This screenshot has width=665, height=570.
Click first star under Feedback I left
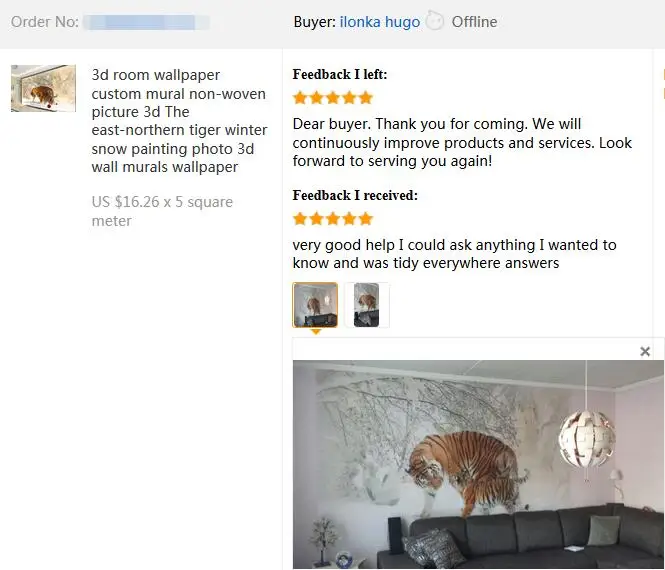[300, 98]
